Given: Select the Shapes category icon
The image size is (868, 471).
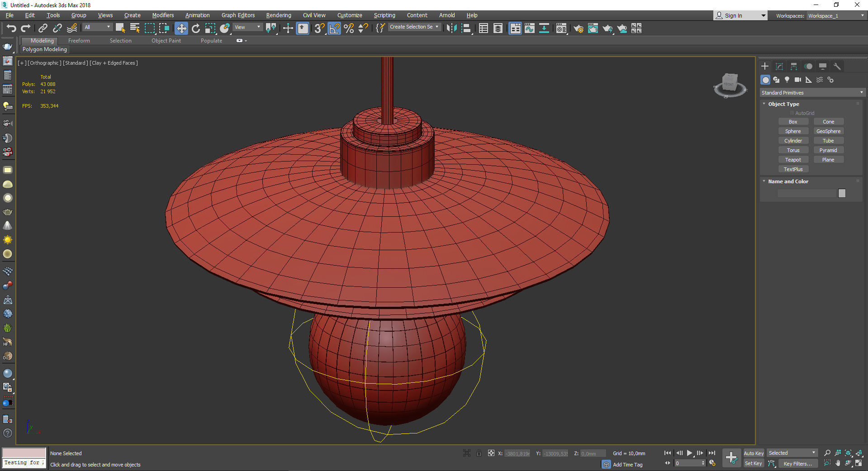Looking at the screenshot, I should (776, 80).
